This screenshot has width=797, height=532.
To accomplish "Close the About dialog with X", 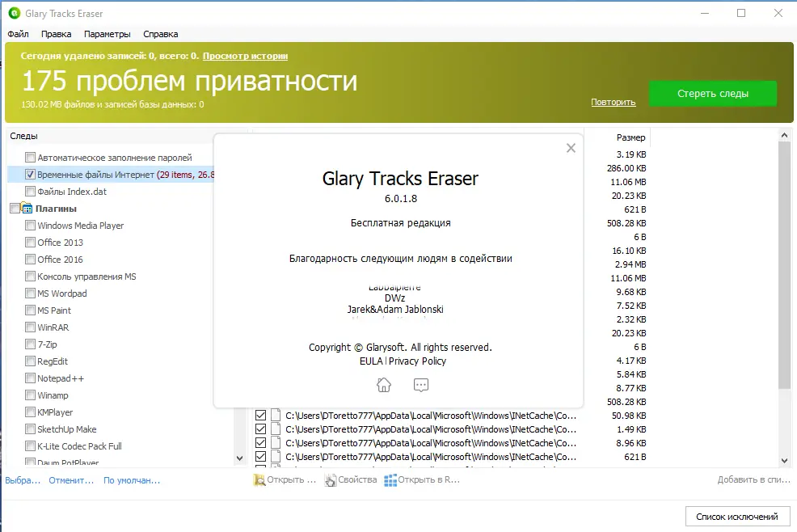I will [571, 148].
